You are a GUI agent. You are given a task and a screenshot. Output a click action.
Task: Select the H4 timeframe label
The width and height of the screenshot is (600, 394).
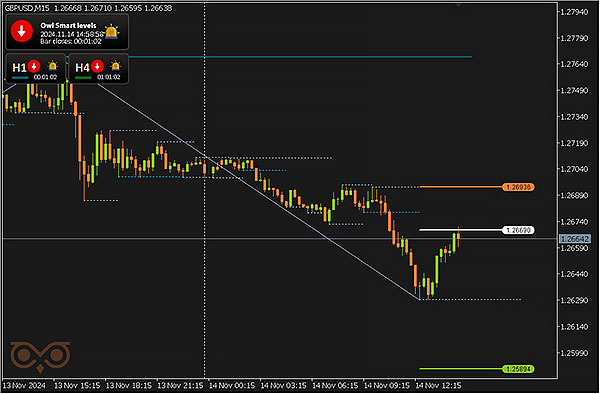[x=82, y=68]
